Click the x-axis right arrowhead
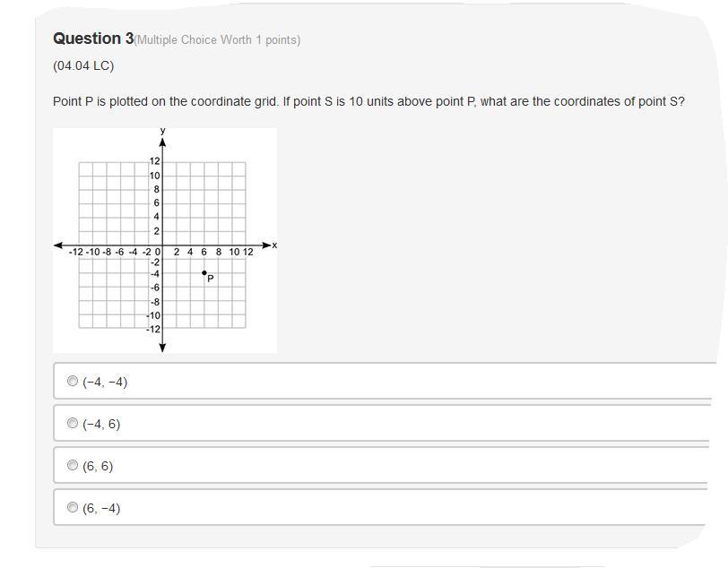The width and height of the screenshot is (728, 568). 266,245
